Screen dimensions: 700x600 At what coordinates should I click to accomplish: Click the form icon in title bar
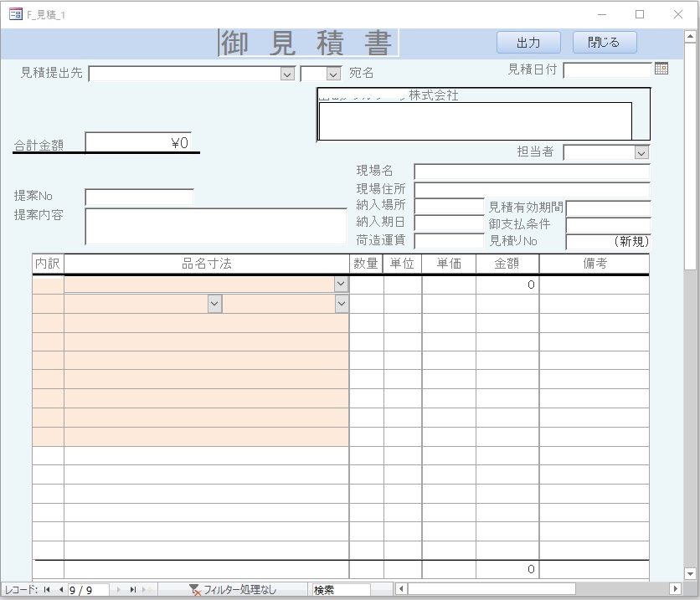click(x=15, y=14)
